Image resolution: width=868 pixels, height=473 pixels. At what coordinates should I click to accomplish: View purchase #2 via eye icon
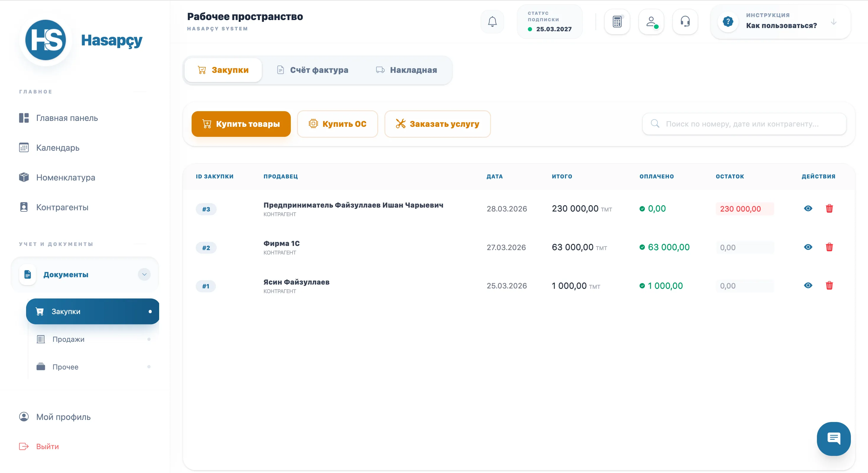click(808, 247)
